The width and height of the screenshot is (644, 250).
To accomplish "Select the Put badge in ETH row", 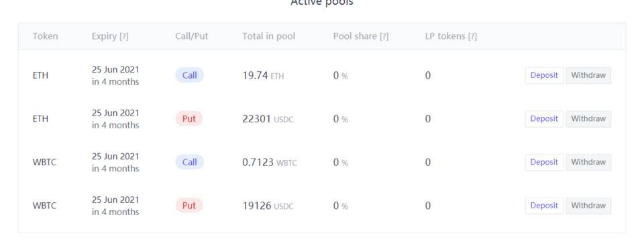I will click(x=189, y=119).
